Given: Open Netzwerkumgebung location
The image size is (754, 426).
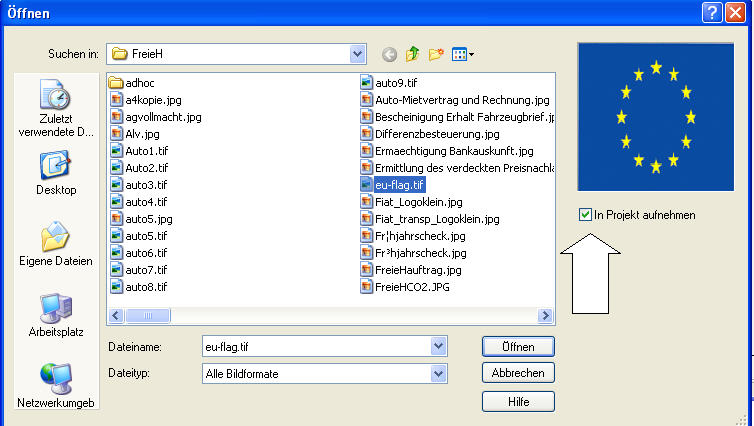Looking at the screenshot, I should point(56,386).
